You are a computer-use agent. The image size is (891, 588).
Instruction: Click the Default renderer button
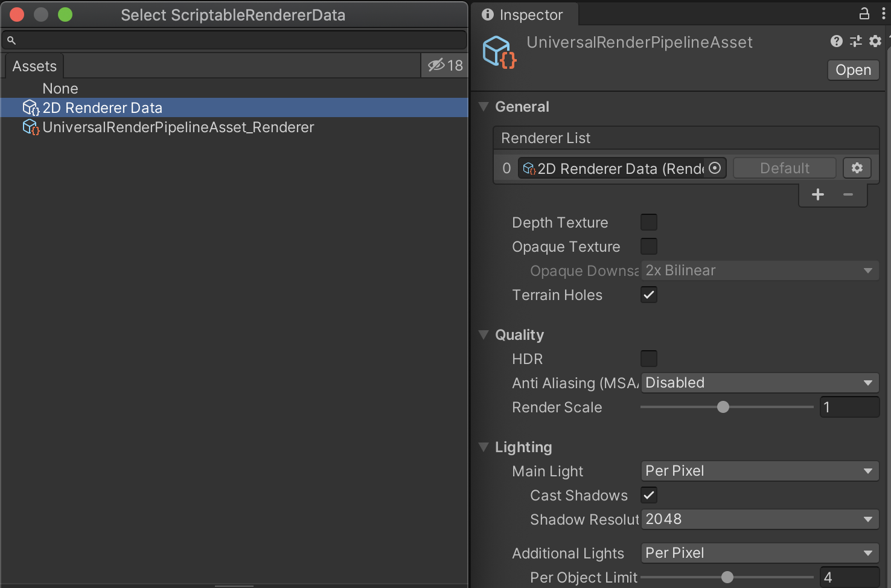click(785, 168)
